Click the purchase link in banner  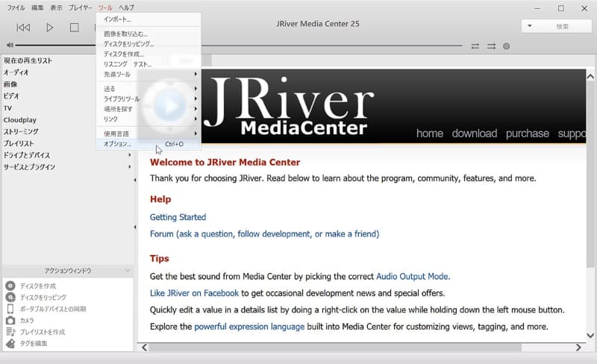[x=528, y=134]
